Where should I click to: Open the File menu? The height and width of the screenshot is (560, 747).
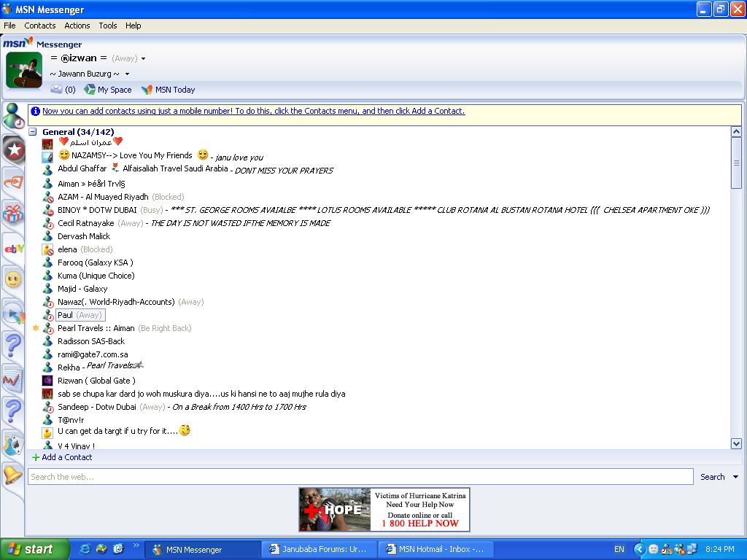[9, 26]
